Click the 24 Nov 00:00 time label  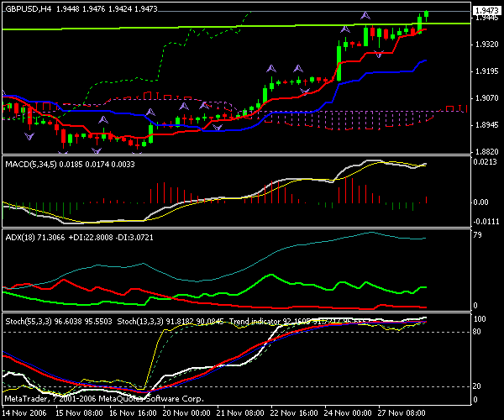pos(348,413)
